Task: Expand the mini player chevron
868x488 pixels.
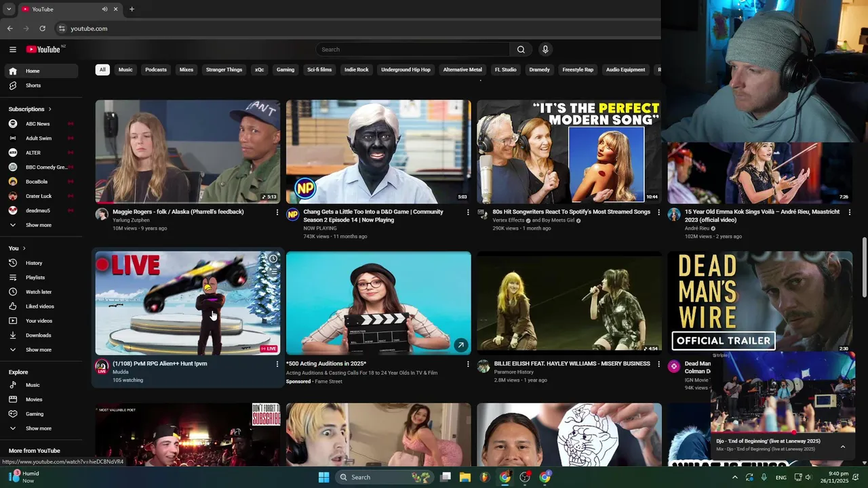Action: click(x=843, y=447)
